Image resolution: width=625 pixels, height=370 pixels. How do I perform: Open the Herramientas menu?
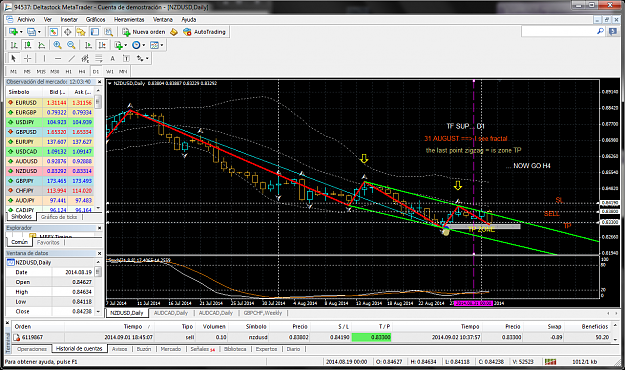(x=129, y=19)
